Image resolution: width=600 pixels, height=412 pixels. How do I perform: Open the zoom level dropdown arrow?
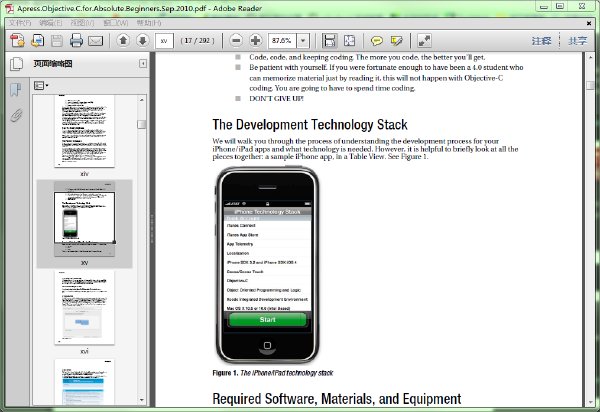click(x=303, y=41)
